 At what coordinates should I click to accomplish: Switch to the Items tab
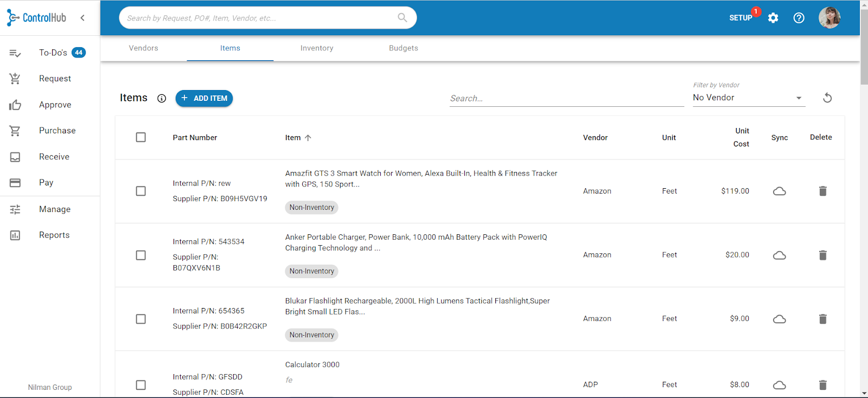coord(230,48)
